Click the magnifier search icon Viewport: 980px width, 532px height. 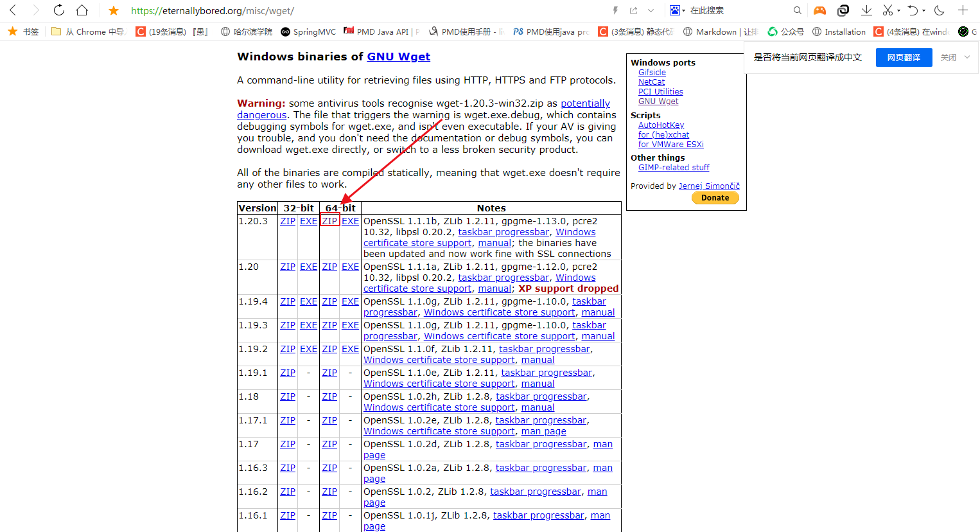(x=797, y=10)
